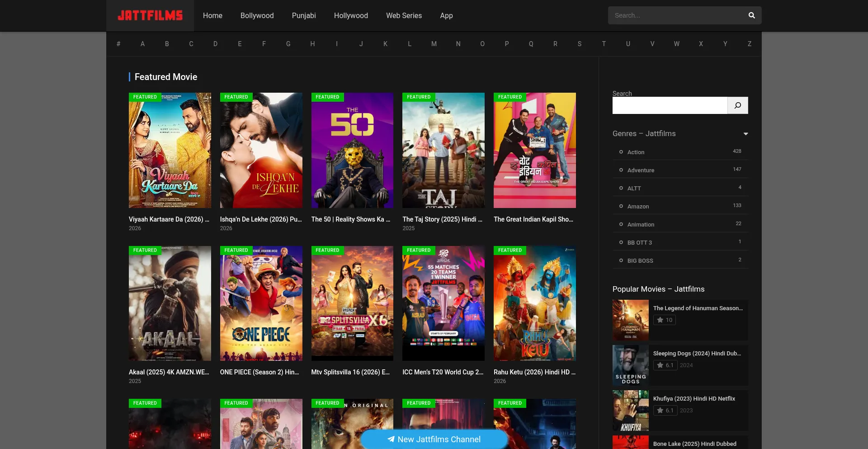This screenshot has width=868, height=449.
Task: Open the ALTT genre
Action: (x=634, y=189)
